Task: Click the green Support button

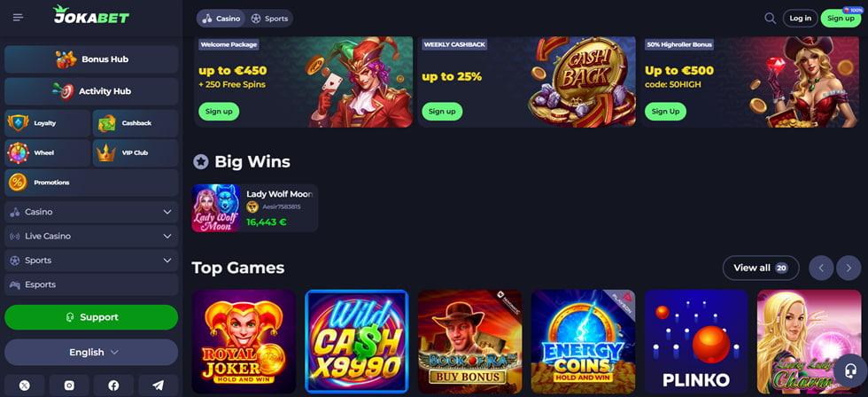Action: [91, 317]
